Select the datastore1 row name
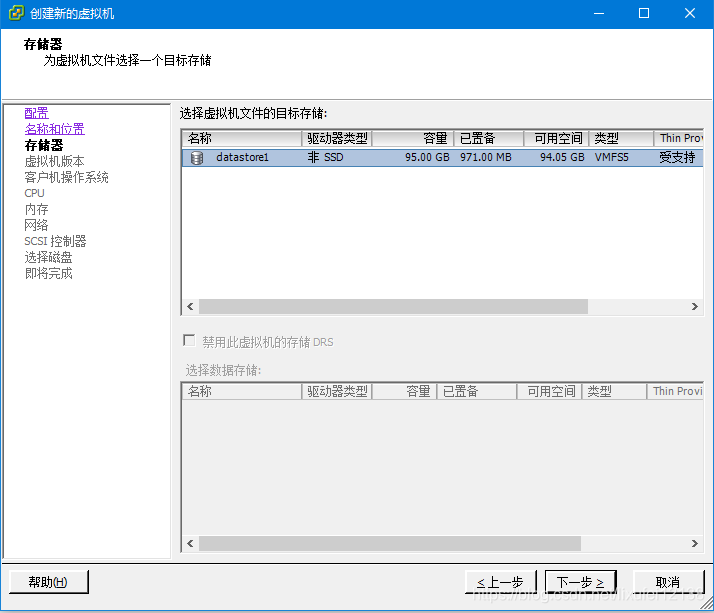 [x=242, y=158]
